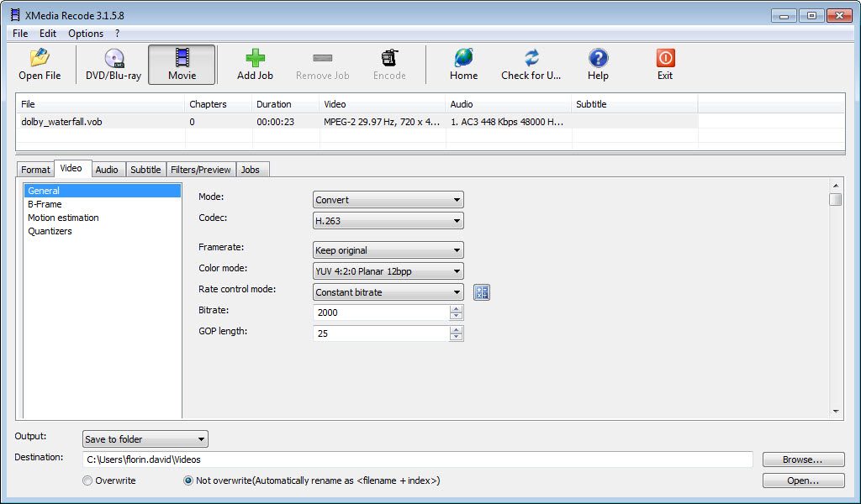Click the Audio column header
The image size is (861, 504).
pyautogui.click(x=509, y=104)
